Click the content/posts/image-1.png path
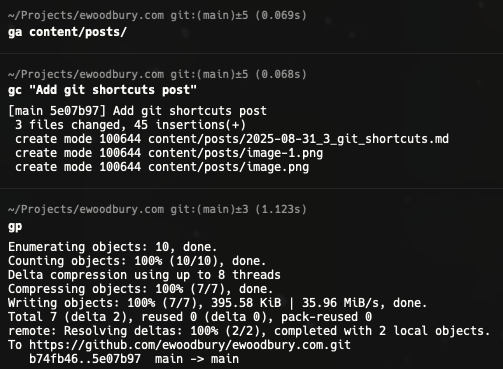Image resolution: width=503 pixels, height=369 pixels. click(x=236, y=153)
